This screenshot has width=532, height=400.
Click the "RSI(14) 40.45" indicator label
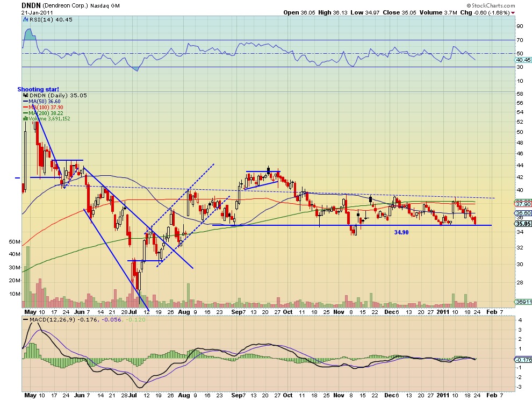51,20
